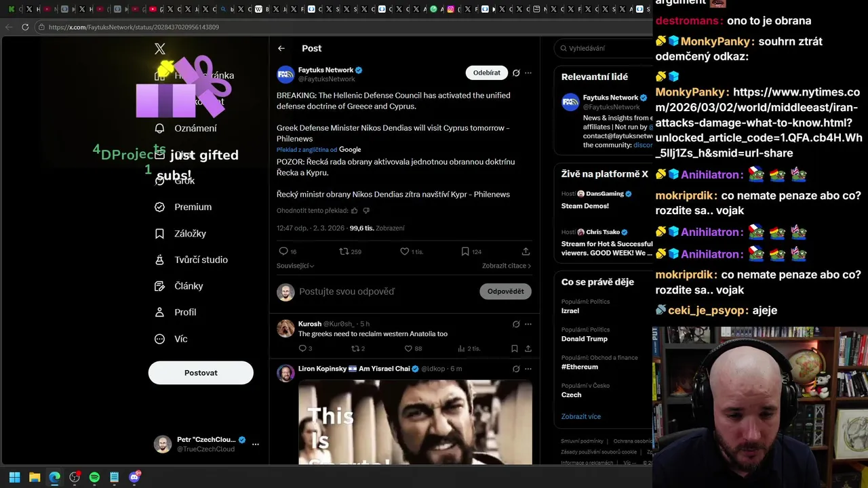Image resolution: width=868 pixels, height=488 pixels.
Task: Open the This Is Sparta image
Action: pyautogui.click(x=415, y=422)
